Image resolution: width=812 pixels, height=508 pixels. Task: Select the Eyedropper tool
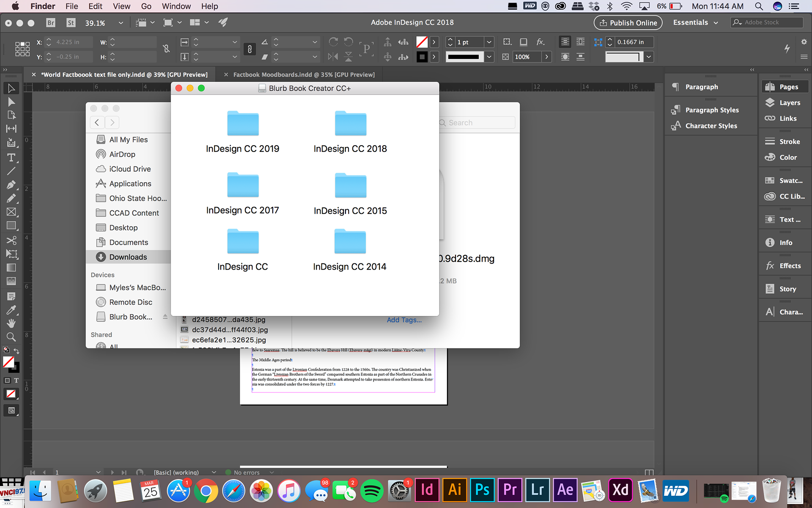point(11,310)
